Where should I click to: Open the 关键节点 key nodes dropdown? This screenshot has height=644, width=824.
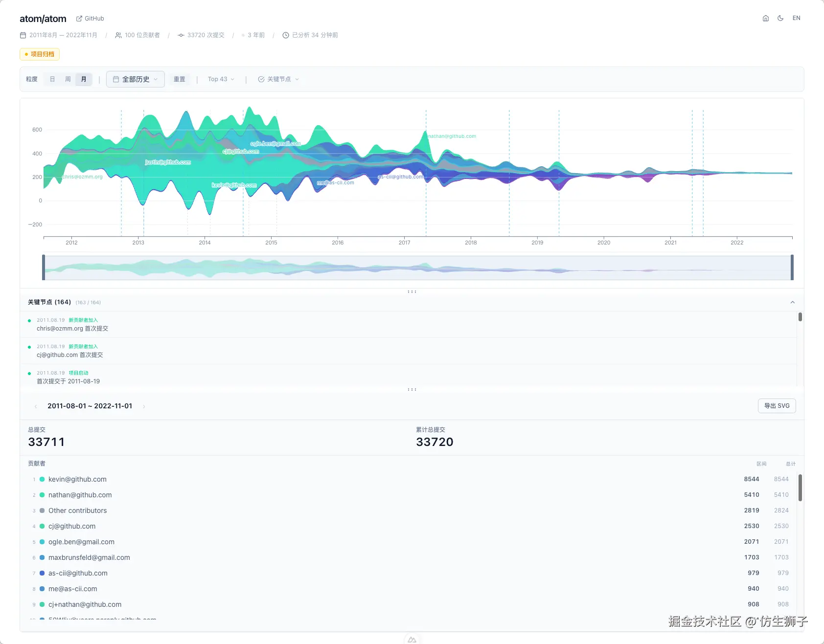pyautogui.click(x=278, y=79)
